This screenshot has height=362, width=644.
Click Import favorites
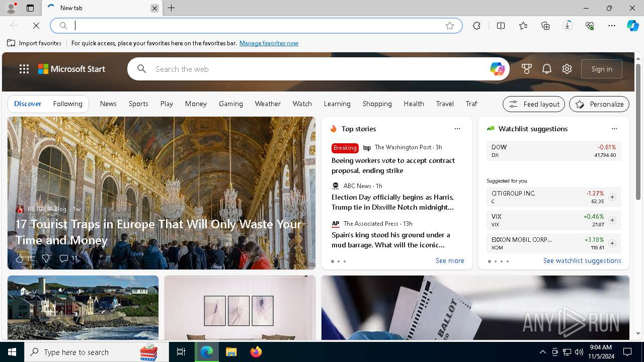(34, 43)
